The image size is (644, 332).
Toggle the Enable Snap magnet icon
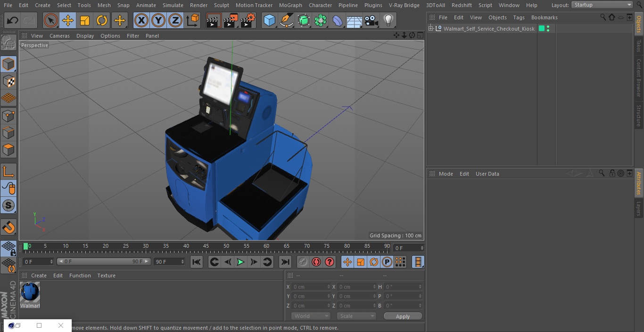(8, 227)
